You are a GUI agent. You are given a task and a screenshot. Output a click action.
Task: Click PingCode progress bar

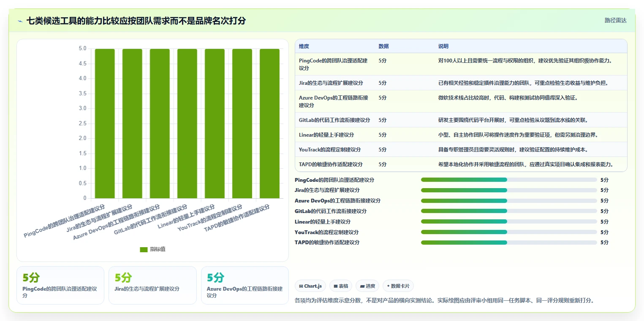(x=509, y=180)
